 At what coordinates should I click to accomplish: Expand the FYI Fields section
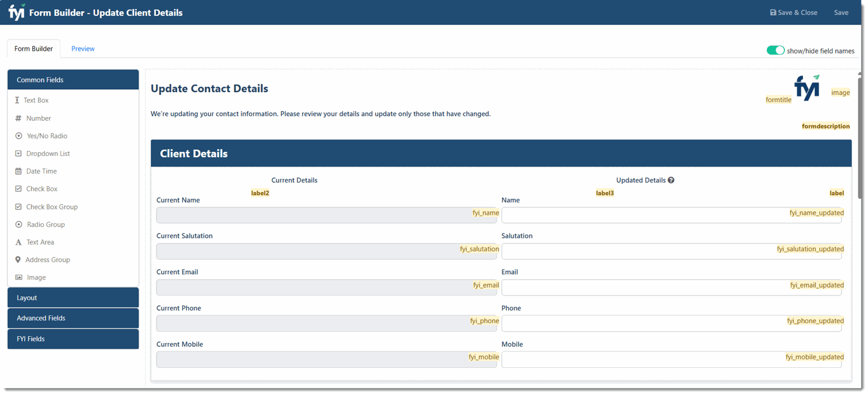tap(73, 339)
